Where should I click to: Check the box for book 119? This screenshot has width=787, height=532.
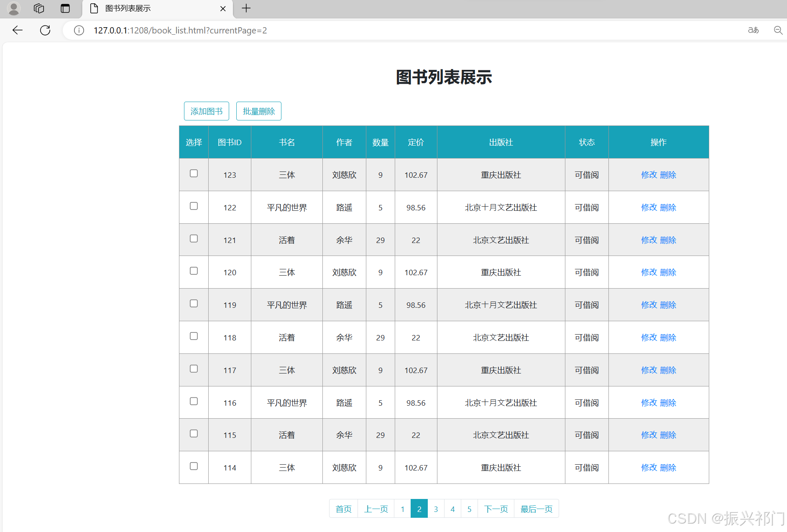click(194, 303)
